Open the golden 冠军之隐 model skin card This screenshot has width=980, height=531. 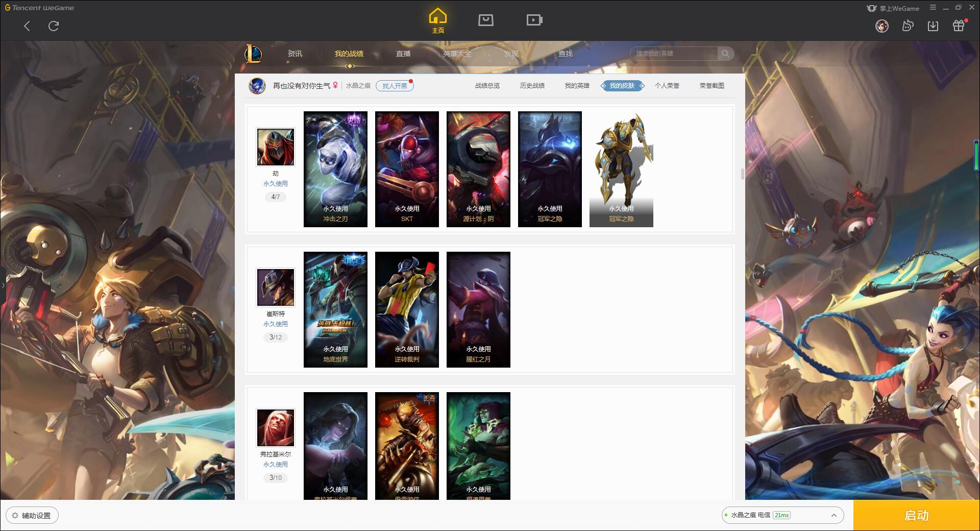tap(621, 169)
